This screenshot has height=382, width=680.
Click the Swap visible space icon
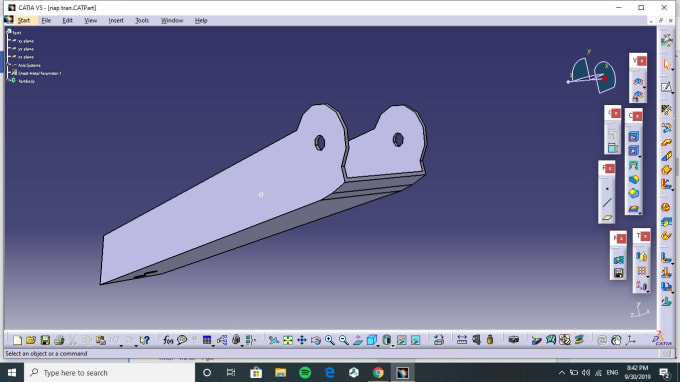point(415,340)
